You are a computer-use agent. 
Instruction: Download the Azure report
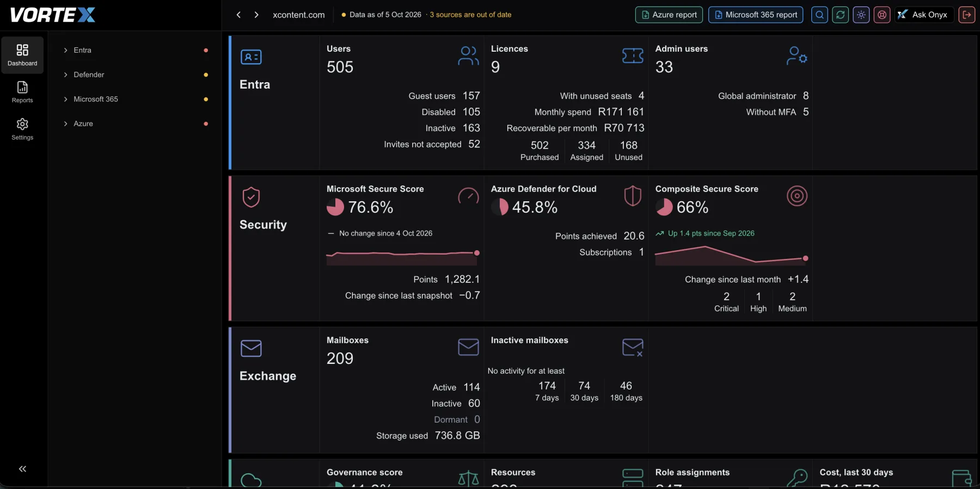tap(669, 15)
